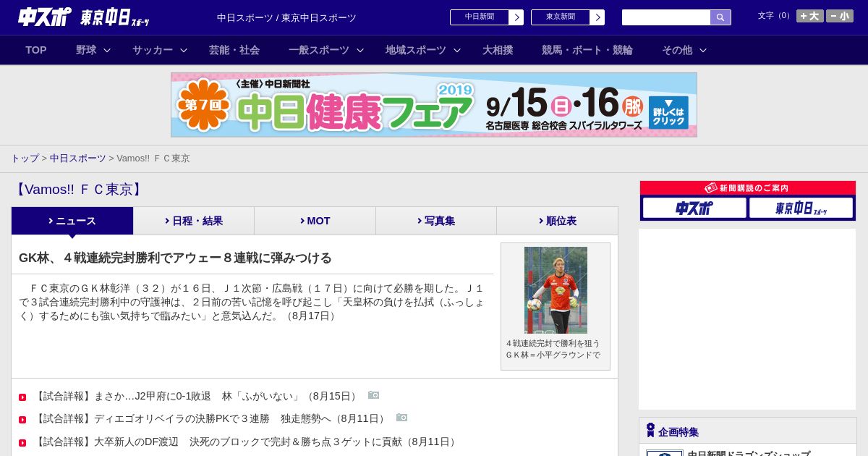The width and height of the screenshot is (868, 456).
Task: Open the 野球 navigation menu
Action: (86, 50)
